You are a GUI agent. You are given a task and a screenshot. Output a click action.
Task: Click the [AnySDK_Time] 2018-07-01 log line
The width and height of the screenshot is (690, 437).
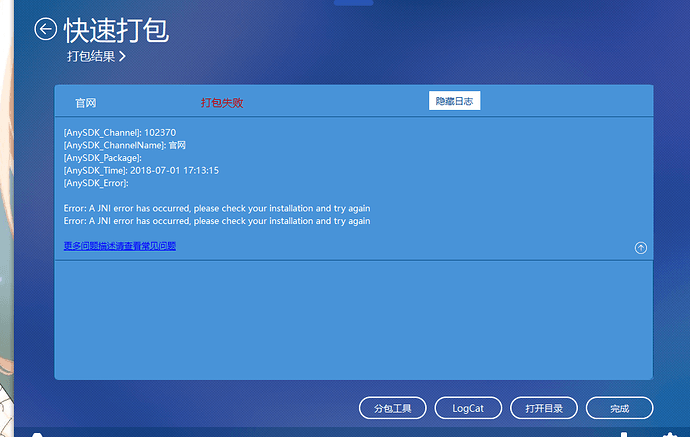pyautogui.click(x=141, y=170)
